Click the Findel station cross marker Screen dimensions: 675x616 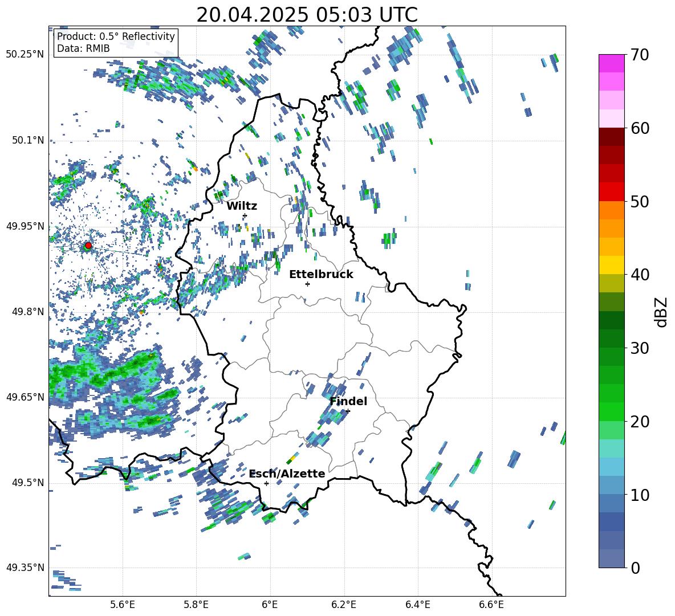348,411
